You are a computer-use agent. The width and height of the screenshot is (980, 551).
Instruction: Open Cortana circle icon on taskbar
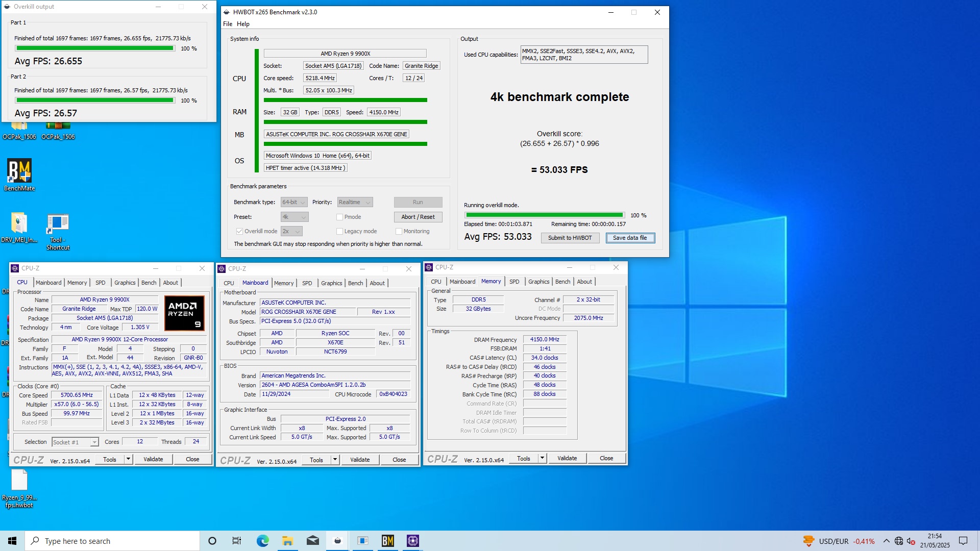[x=212, y=541]
